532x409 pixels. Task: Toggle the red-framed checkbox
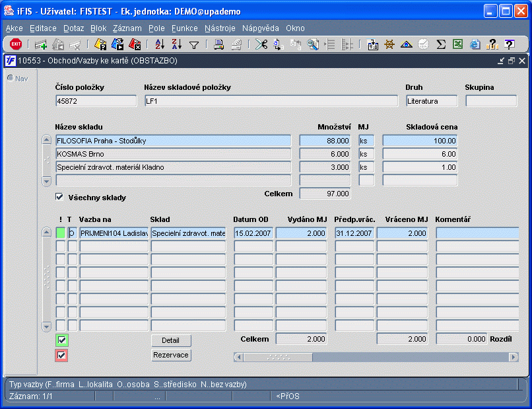pyautogui.click(x=62, y=355)
